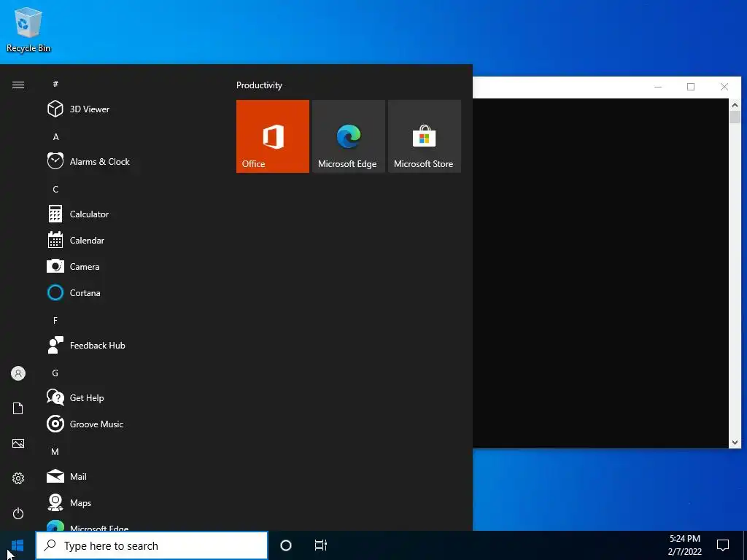Viewport: 747px width, 560px height.
Task: Click the Office tile
Action: (x=273, y=136)
